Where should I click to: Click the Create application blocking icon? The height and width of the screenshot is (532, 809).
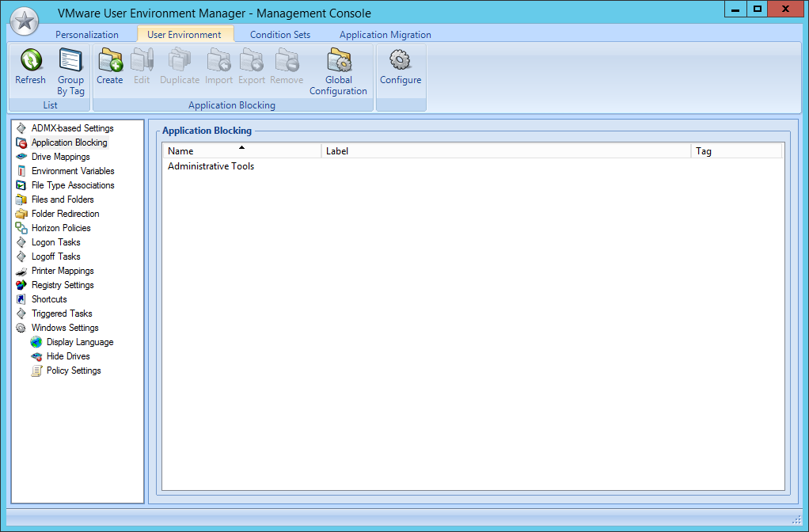click(110, 60)
